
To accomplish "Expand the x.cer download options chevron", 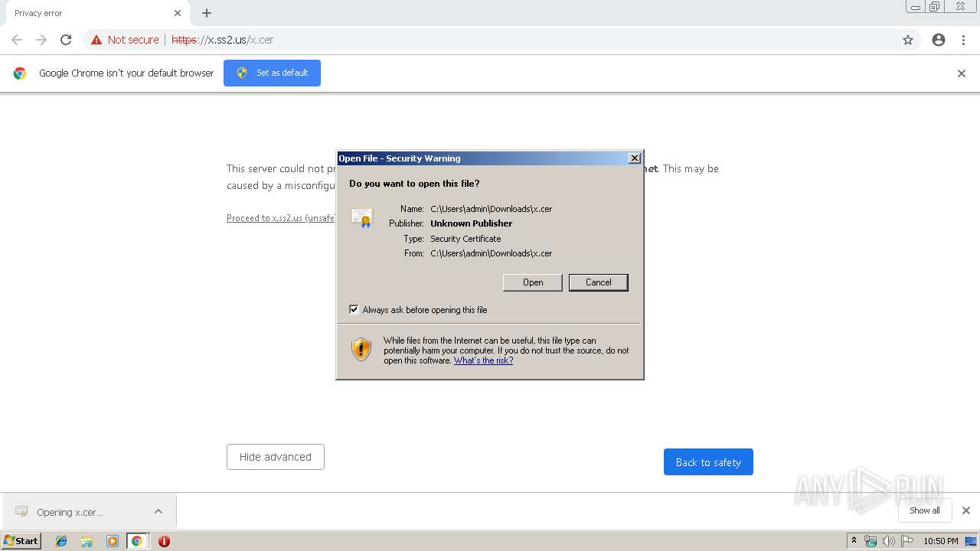I will coord(158,511).
